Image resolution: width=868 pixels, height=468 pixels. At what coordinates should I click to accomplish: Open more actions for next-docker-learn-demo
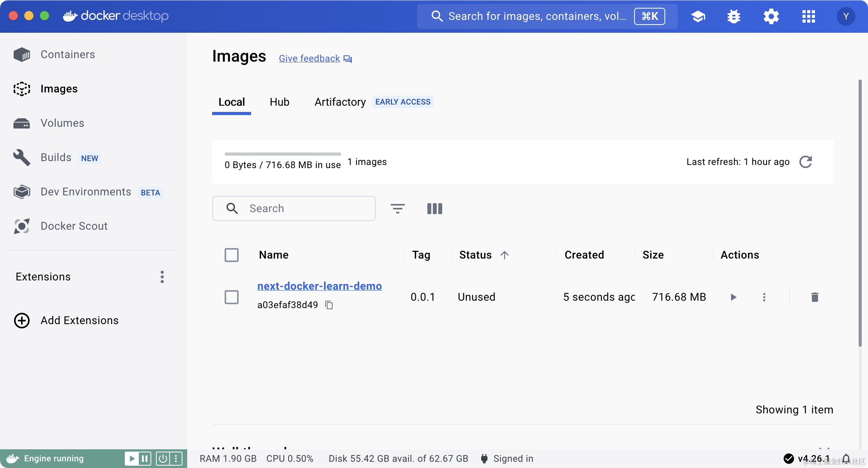point(764,297)
